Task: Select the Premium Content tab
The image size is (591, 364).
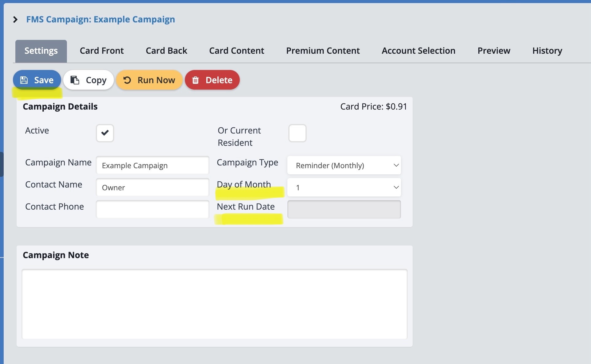Action: (323, 51)
